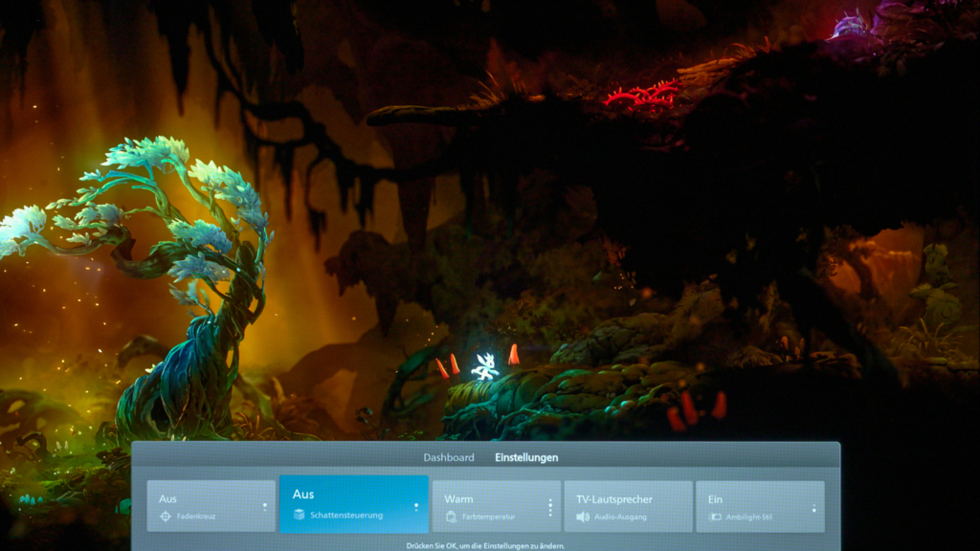
Task: Click the 'Warm' color temperature value
Action: click(458, 498)
